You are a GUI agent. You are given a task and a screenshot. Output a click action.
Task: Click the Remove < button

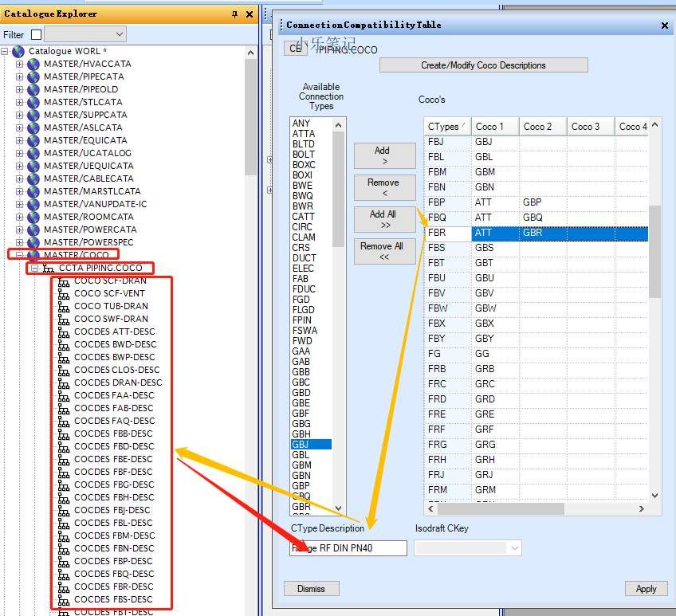tap(384, 187)
